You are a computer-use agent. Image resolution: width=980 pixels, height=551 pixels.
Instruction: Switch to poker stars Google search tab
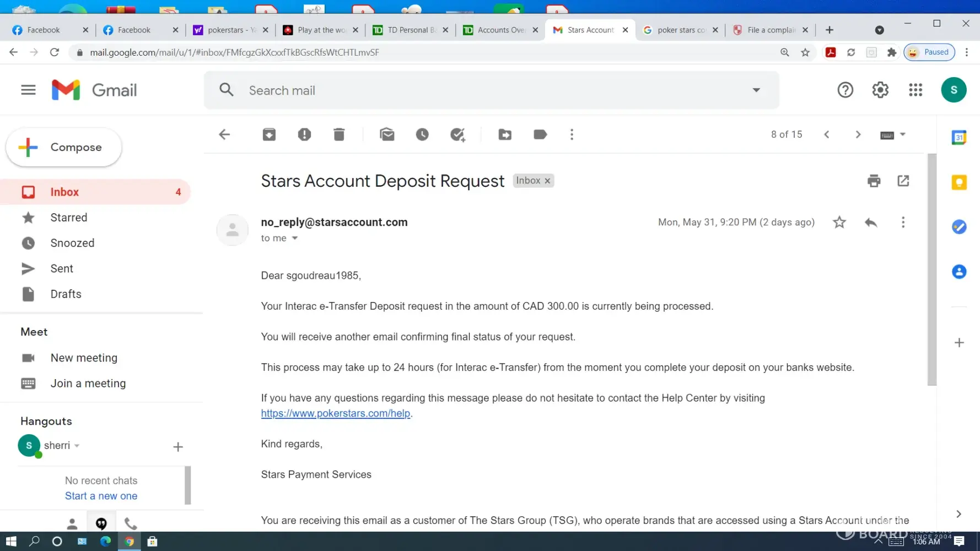680,30
